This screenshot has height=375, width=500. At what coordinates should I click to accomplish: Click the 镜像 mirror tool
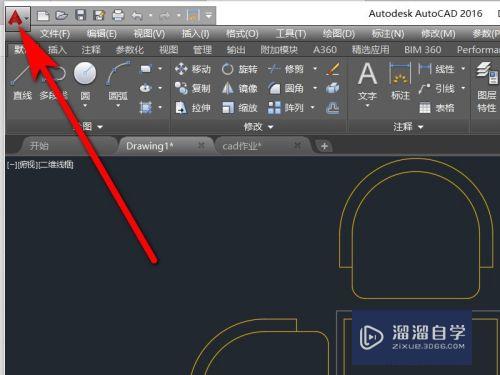(240, 88)
